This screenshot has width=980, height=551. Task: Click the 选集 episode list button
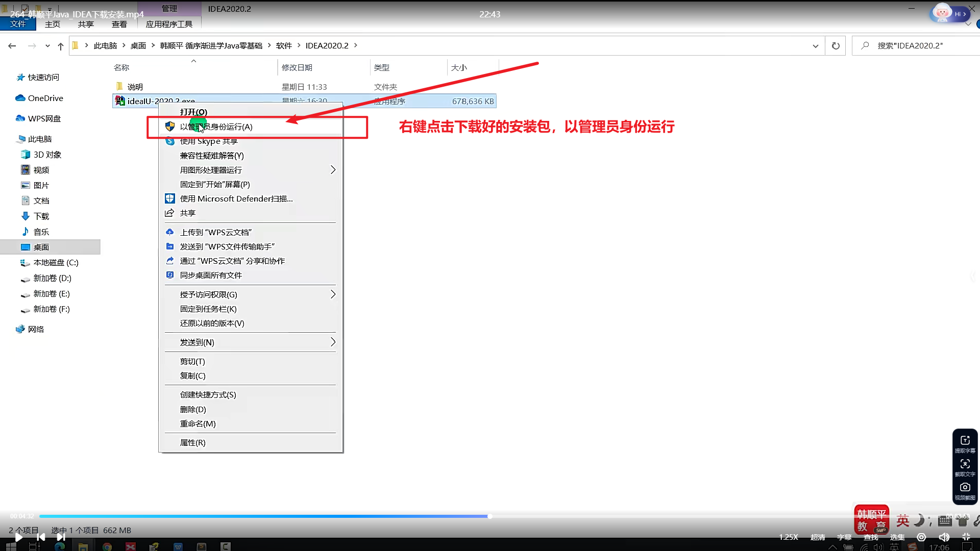897,537
